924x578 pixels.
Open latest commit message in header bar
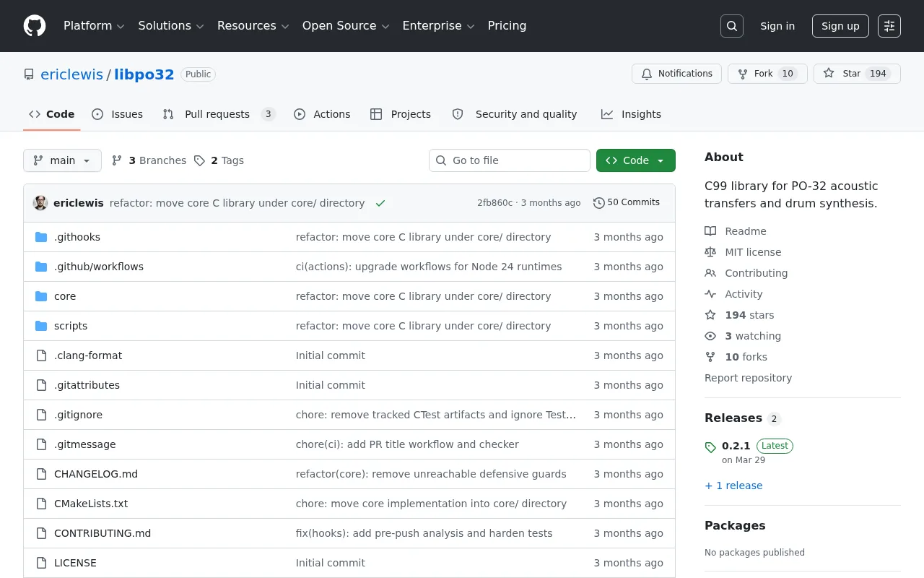coord(237,203)
